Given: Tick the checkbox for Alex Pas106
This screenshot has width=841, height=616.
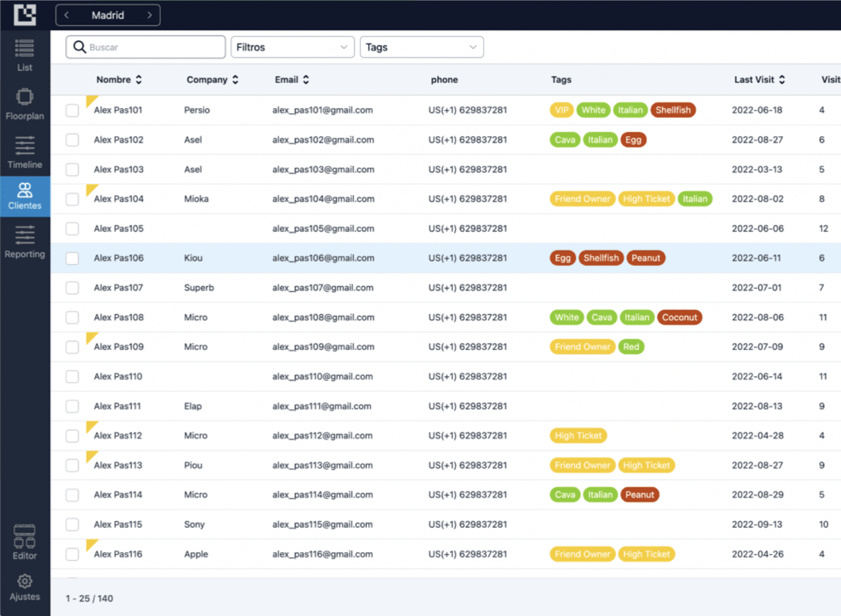Looking at the screenshot, I should 72,259.
